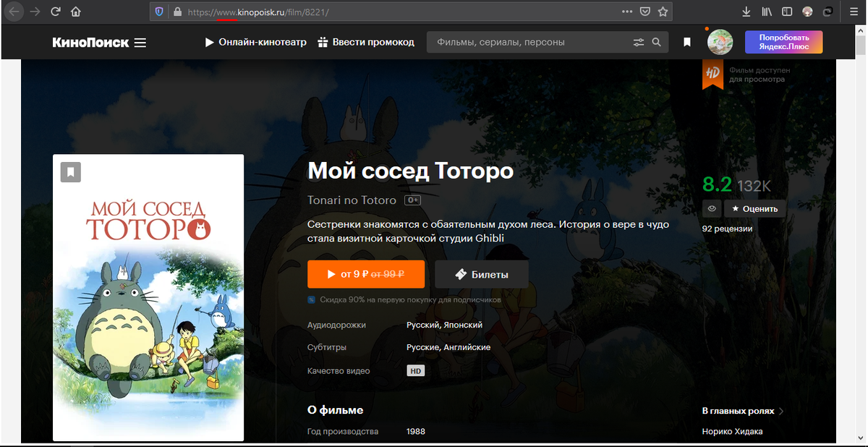Open saved bookmarks icon in site header
868x447 pixels.
click(x=687, y=43)
